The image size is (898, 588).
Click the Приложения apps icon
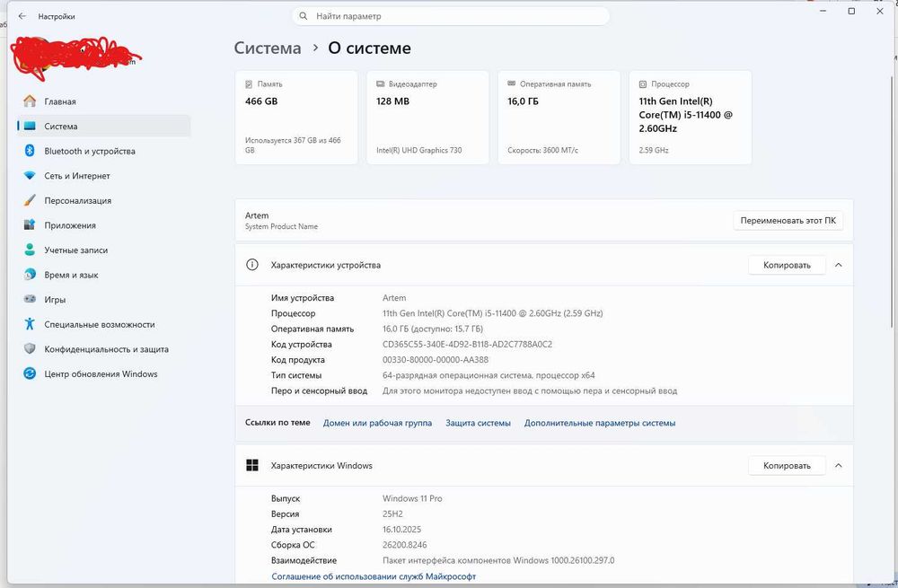[x=30, y=225]
